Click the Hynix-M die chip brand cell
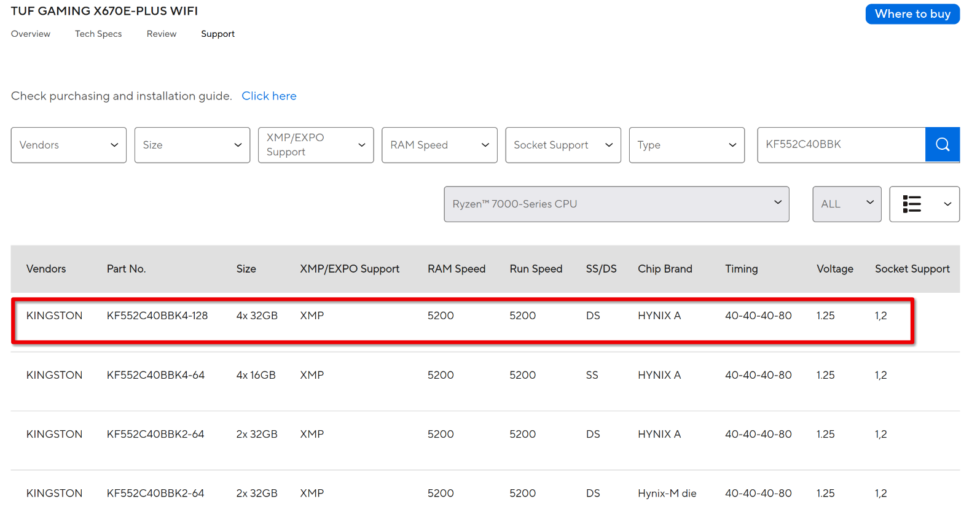This screenshot has width=980, height=523. point(667,494)
